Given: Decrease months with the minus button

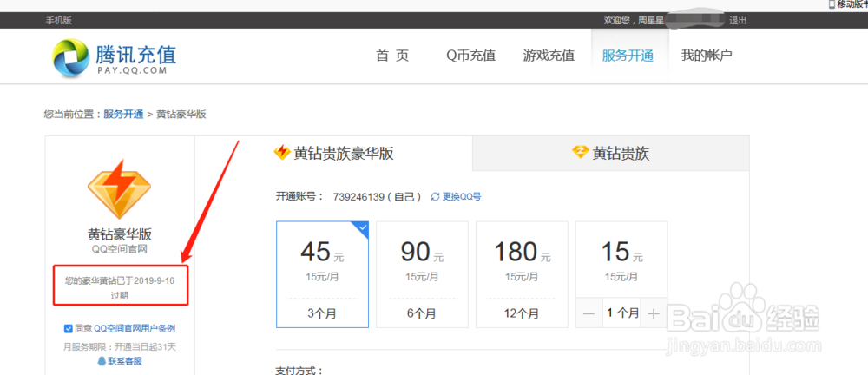Looking at the screenshot, I should [x=589, y=313].
